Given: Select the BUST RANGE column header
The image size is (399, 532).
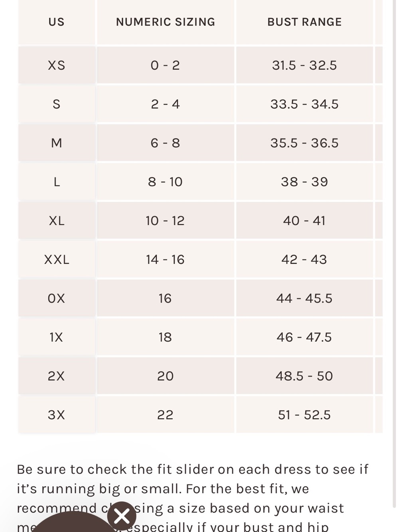Looking at the screenshot, I should [304, 22].
